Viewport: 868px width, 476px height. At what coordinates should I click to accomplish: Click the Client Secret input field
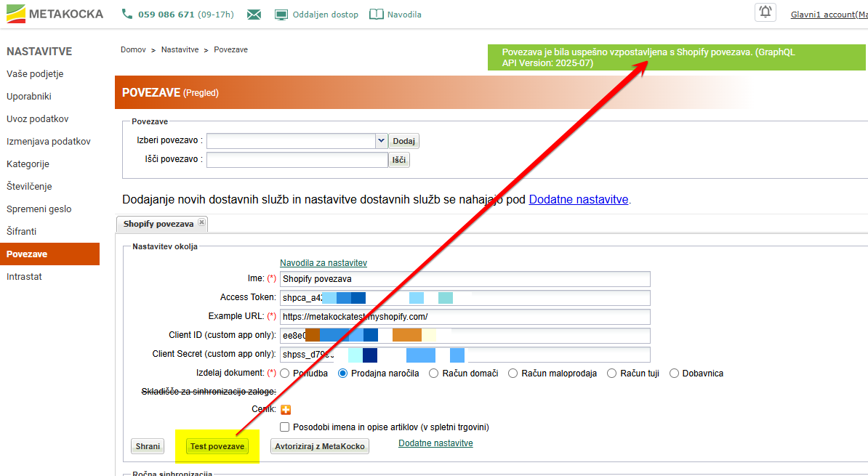(465, 354)
